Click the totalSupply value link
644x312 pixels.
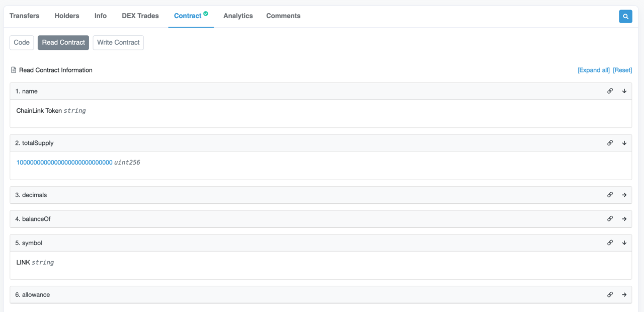[x=64, y=163]
